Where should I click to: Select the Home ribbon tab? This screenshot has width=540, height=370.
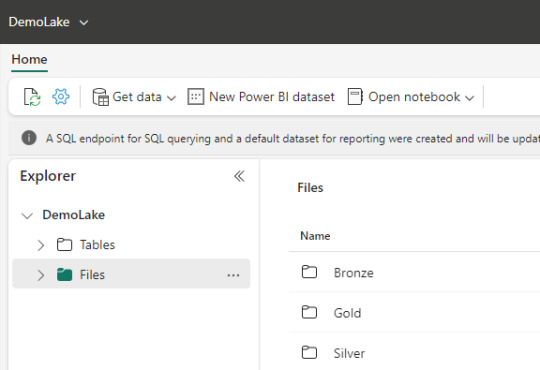point(29,60)
